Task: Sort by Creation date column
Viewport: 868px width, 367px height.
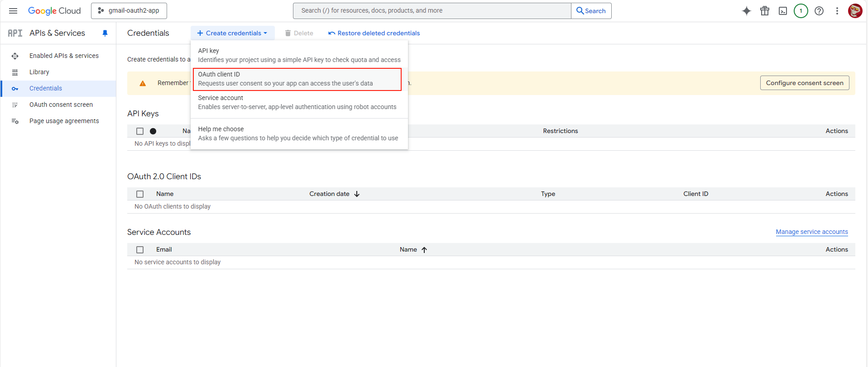Action: click(x=329, y=194)
